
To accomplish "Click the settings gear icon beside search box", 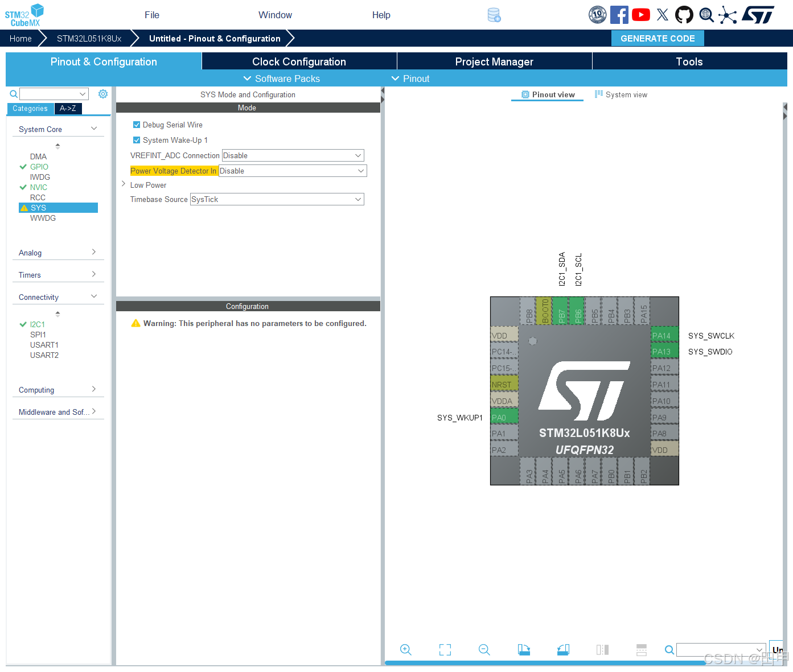I will coord(103,94).
